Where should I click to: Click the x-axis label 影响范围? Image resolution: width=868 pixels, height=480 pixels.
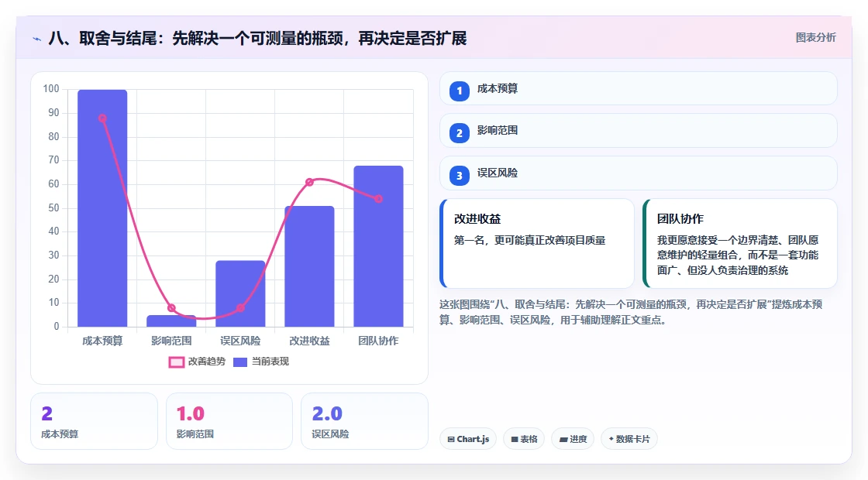tap(171, 341)
